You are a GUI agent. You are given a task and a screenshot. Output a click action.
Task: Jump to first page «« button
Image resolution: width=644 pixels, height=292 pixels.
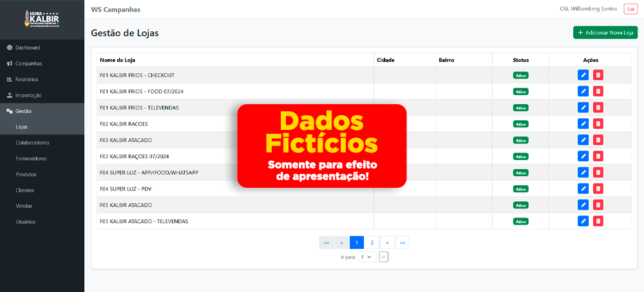pos(326,242)
